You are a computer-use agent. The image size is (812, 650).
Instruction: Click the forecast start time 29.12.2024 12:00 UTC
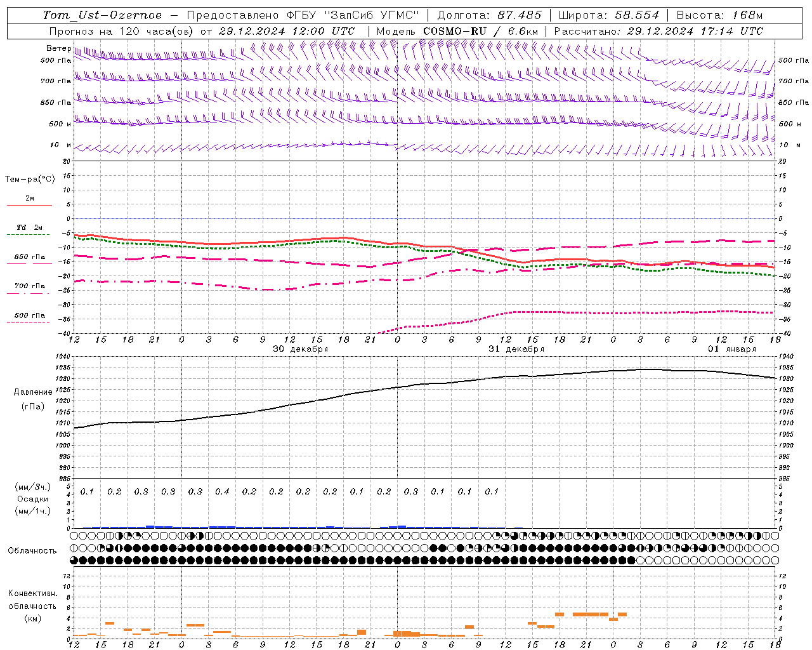(287, 31)
